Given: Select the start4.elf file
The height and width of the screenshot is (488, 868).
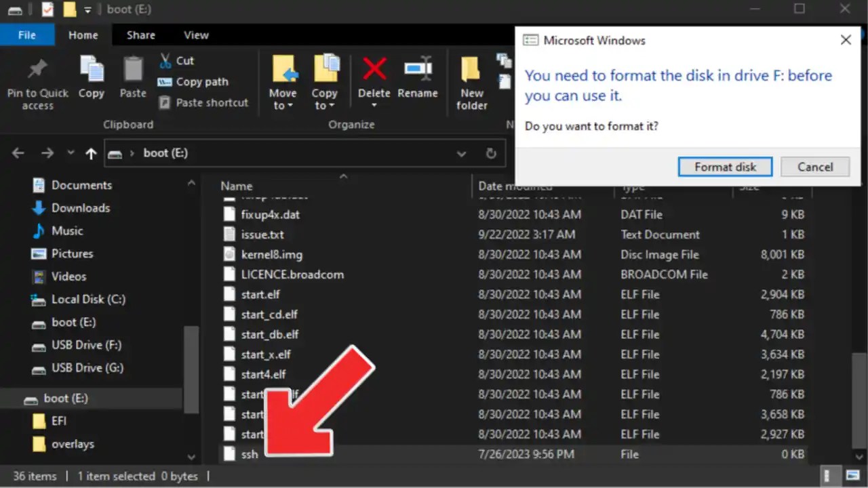Looking at the screenshot, I should point(263,374).
